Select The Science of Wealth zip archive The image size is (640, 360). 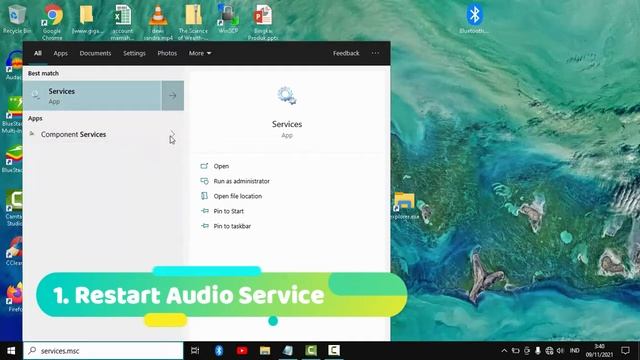[193, 21]
